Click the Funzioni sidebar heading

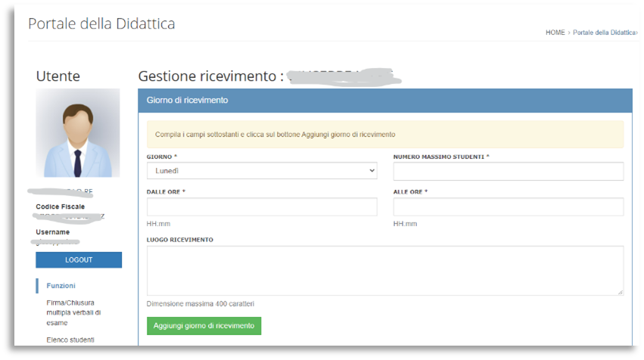(x=61, y=286)
